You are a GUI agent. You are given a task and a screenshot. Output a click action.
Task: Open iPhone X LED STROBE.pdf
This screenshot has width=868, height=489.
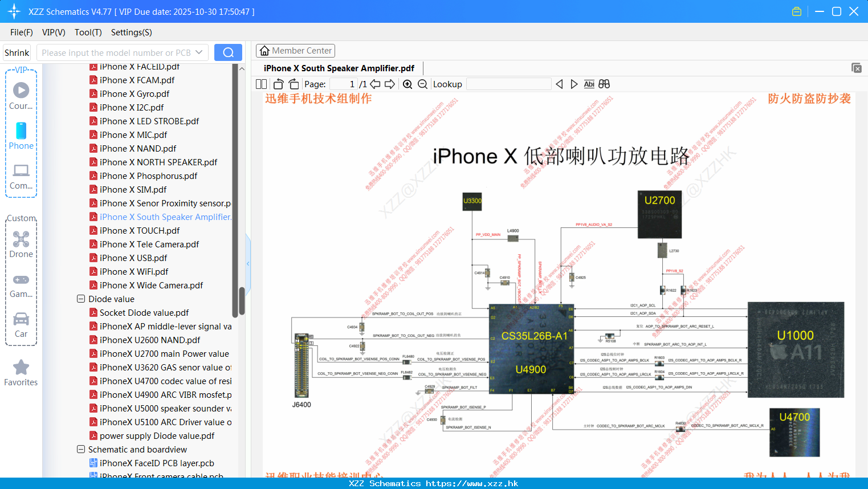pyautogui.click(x=149, y=121)
